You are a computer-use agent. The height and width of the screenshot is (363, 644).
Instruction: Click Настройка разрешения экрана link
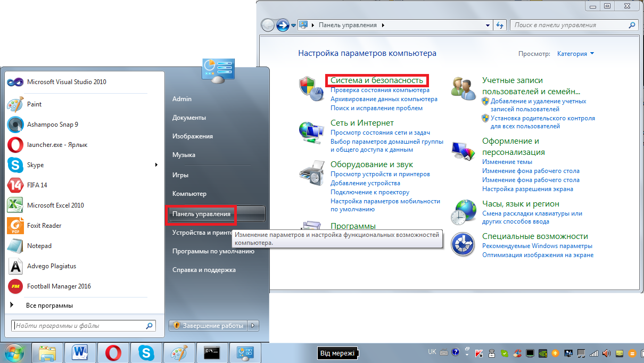point(527,189)
